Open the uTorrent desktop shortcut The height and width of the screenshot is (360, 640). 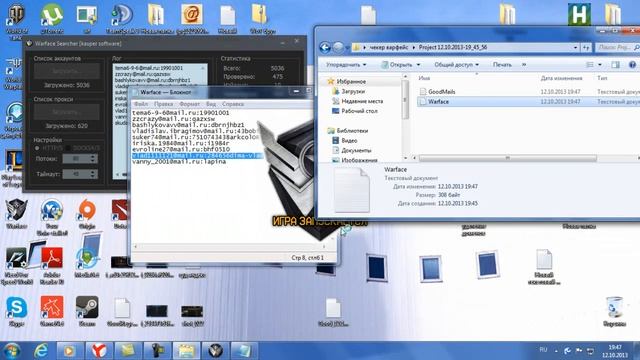click(52, 18)
